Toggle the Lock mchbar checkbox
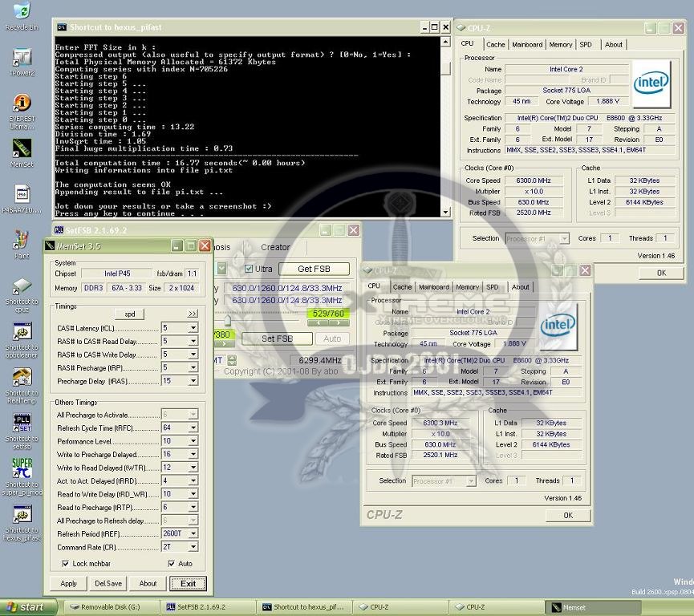This screenshot has width=694, height=616. pos(65,563)
